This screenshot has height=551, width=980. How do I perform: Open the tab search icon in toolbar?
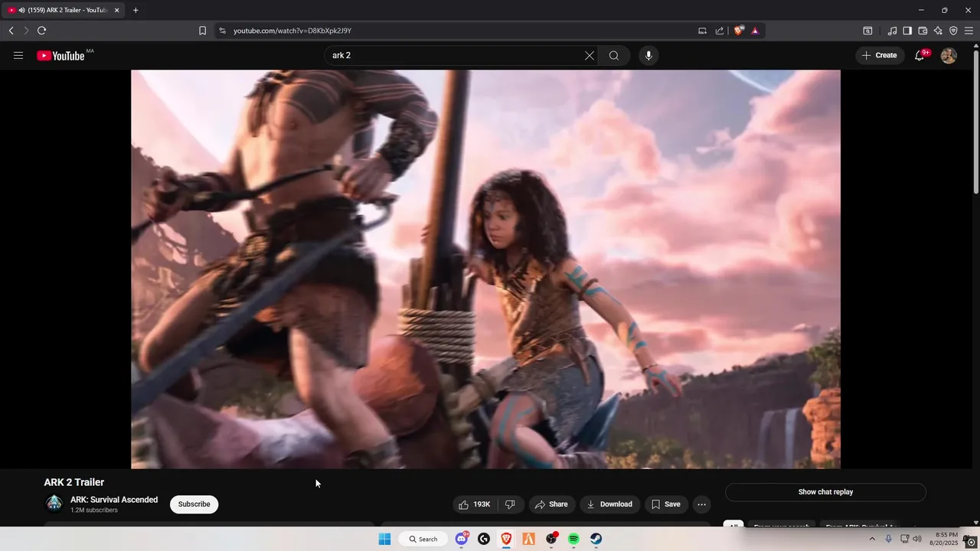point(867,31)
